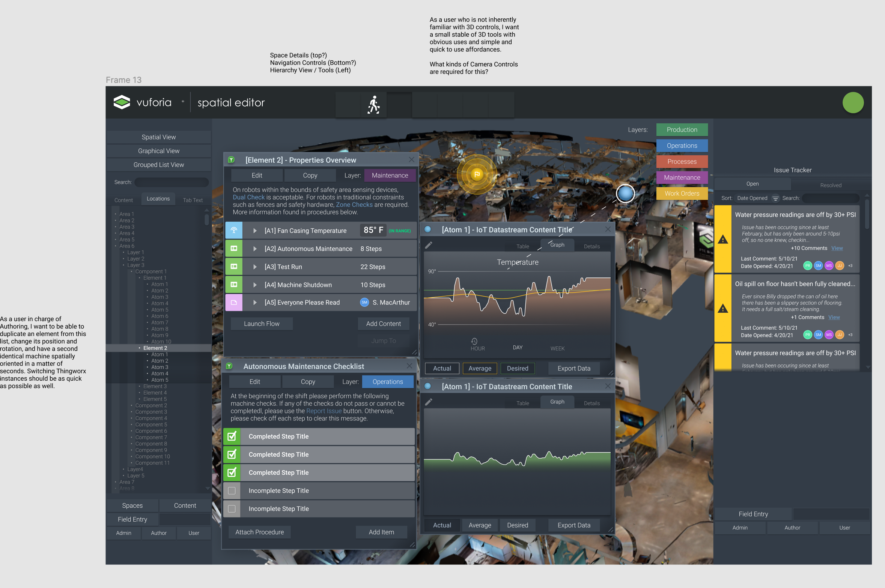885x588 pixels.
Task: Toggle the Desired series in Temperature graph panel
Action: tap(518, 368)
